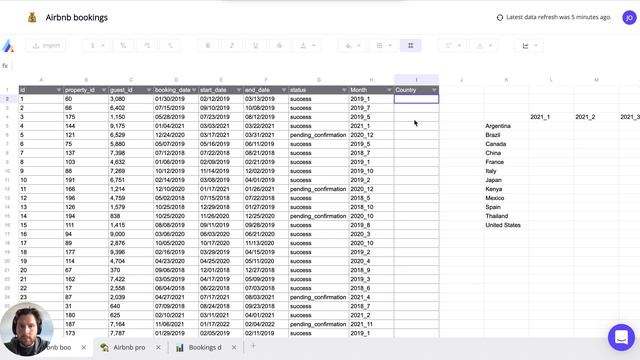640x360 pixels.
Task: Click the Month cell 2021_11
Action: click(371, 324)
